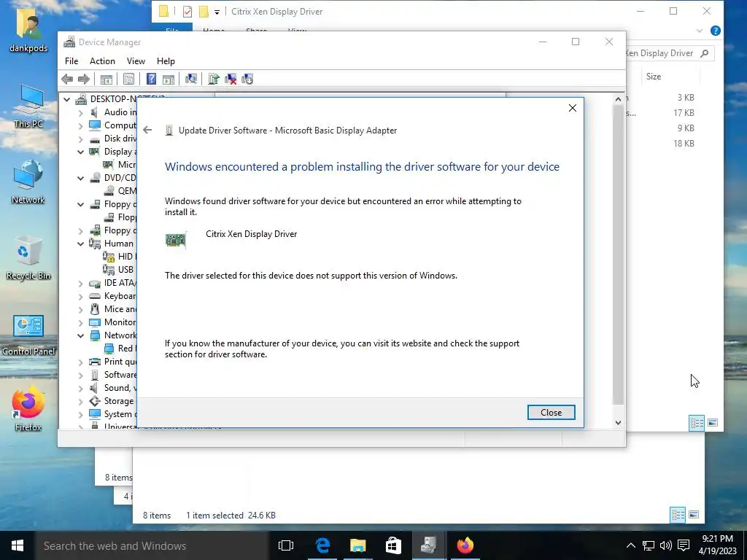The image size is (747, 560).
Task: Collapse the Display adapters tree node
Action: [80, 152]
